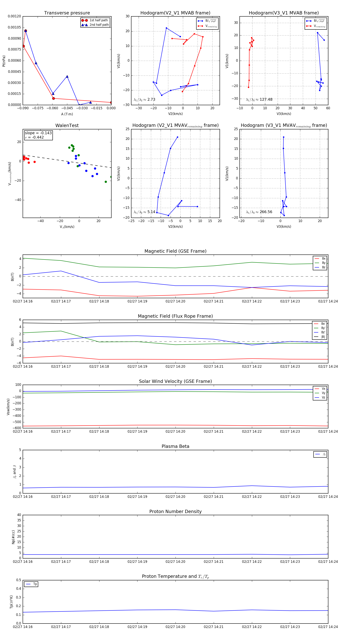
Task: Click "02/27 14:20" tick under Proton Temperature plot
Action: [175, 627]
